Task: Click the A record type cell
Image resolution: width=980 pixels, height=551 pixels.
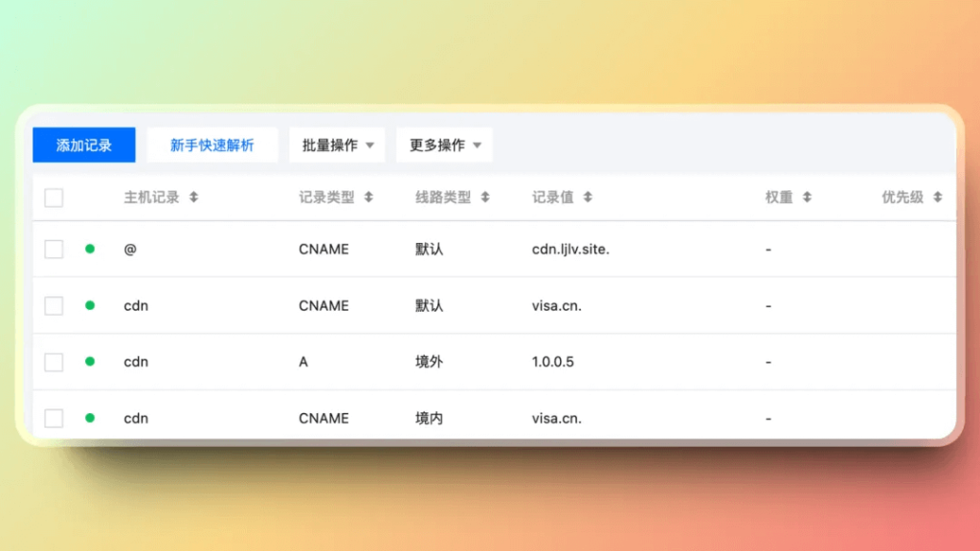Action: 303,362
